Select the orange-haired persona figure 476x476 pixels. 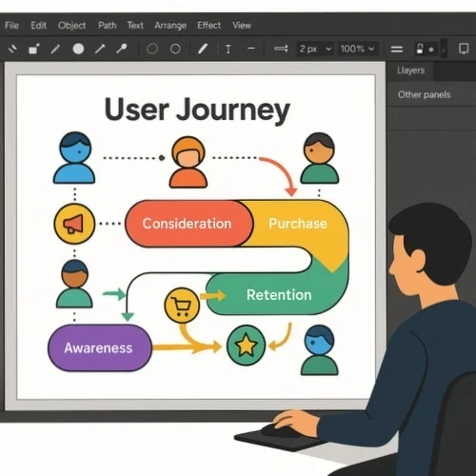(188, 162)
